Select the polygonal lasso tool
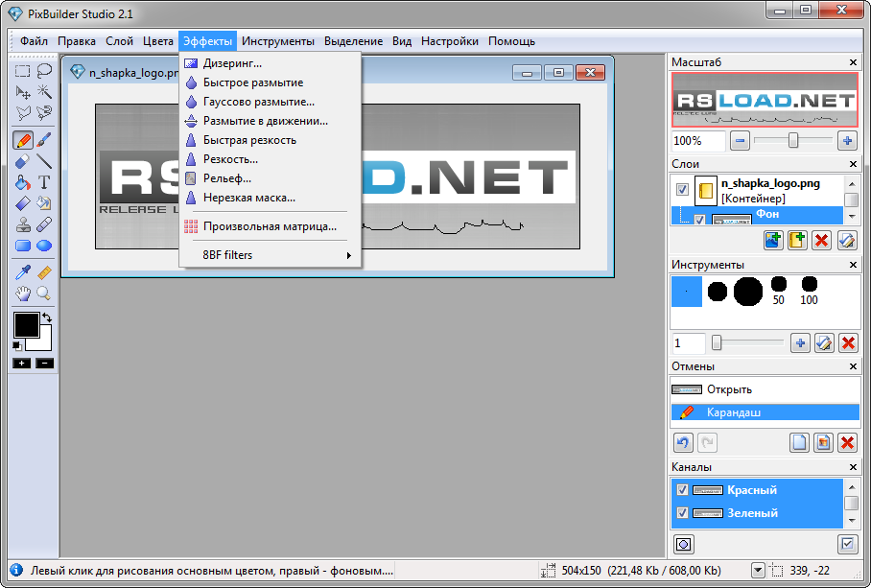The width and height of the screenshot is (871, 588). point(23,113)
